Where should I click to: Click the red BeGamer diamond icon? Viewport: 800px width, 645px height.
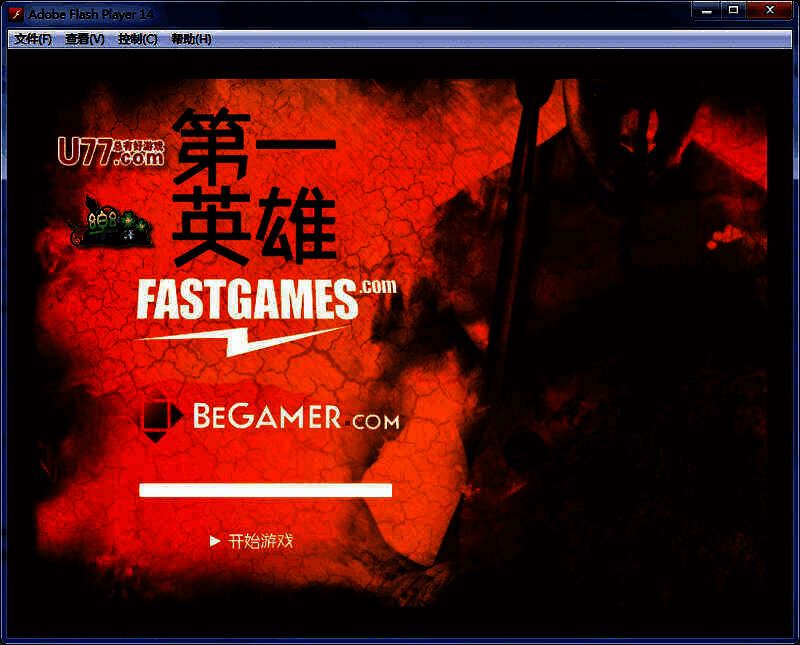point(155,418)
